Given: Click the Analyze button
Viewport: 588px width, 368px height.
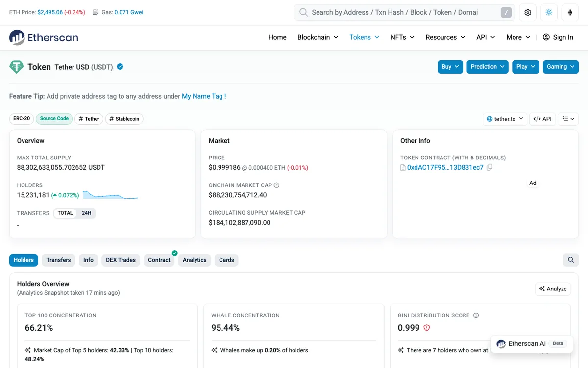Looking at the screenshot, I should coord(553,289).
